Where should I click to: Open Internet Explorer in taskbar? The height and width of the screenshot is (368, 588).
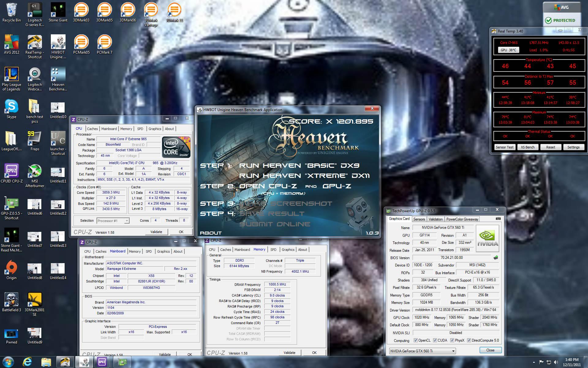pyautogui.click(x=27, y=362)
